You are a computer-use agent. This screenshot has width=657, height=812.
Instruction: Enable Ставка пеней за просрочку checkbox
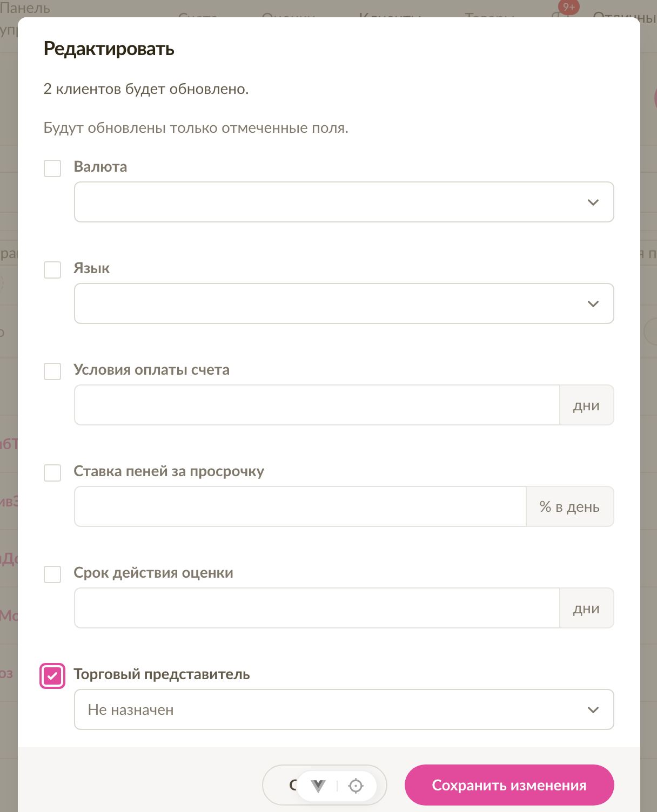52,472
